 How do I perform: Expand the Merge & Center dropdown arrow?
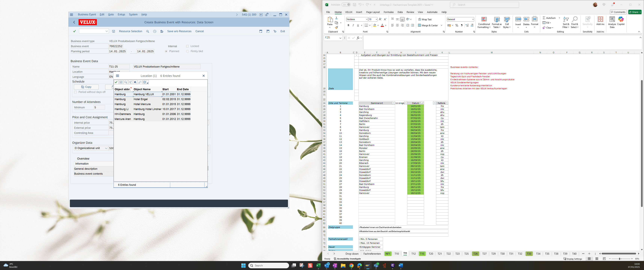441,25
